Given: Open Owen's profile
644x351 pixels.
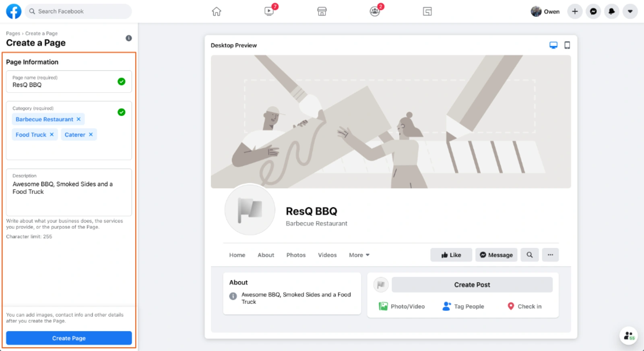Looking at the screenshot, I should click(545, 11).
